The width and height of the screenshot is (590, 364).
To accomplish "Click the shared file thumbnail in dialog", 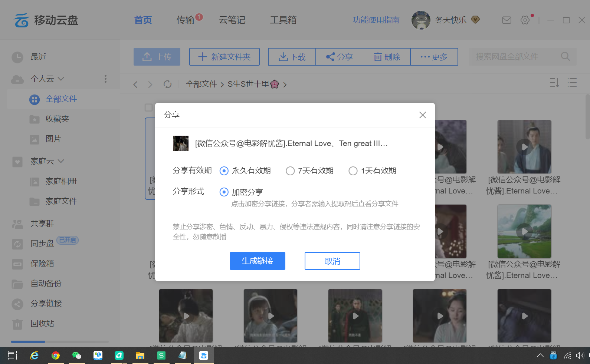I will [x=181, y=143].
